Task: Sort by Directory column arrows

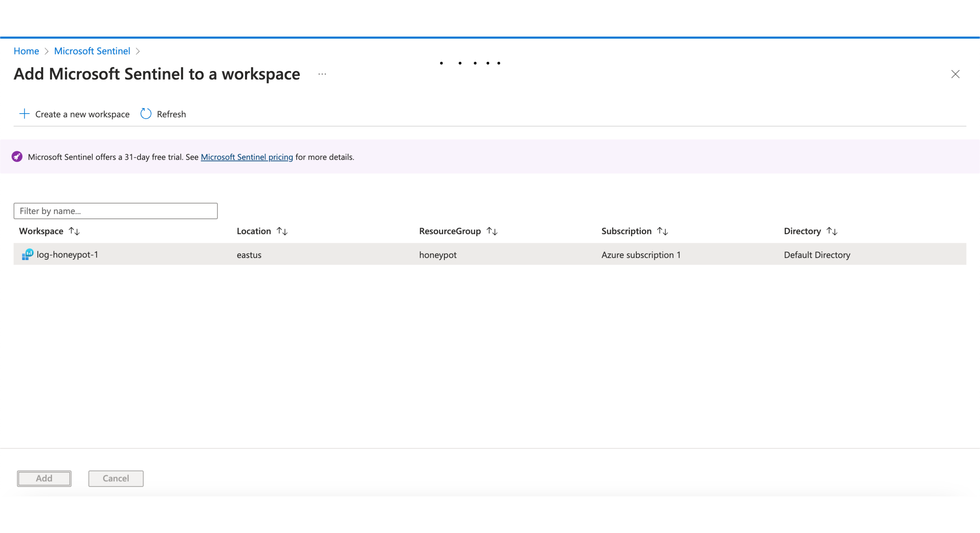Action: click(832, 231)
